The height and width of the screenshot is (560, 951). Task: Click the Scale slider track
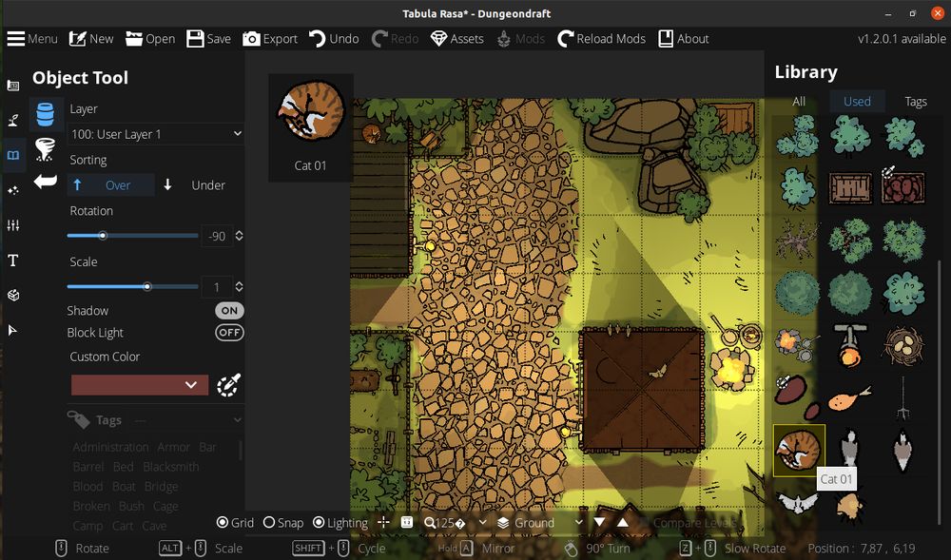pyautogui.click(x=133, y=287)
